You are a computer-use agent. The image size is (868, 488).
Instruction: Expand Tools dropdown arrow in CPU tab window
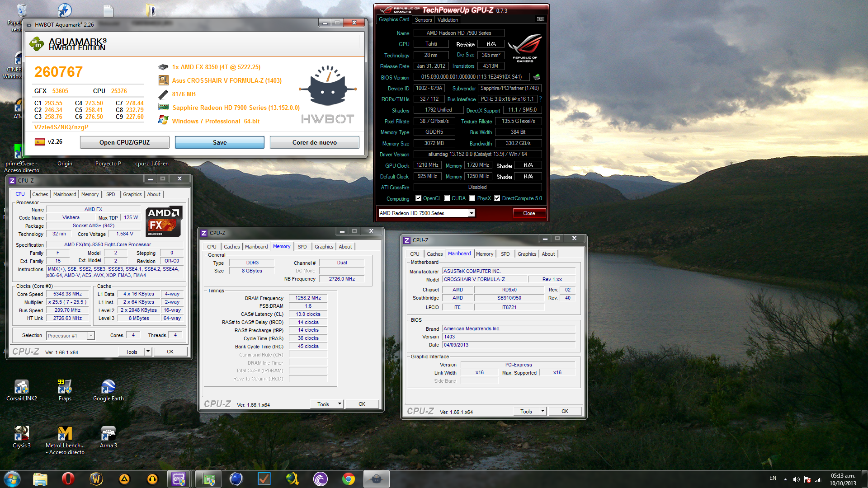(148, 352)
